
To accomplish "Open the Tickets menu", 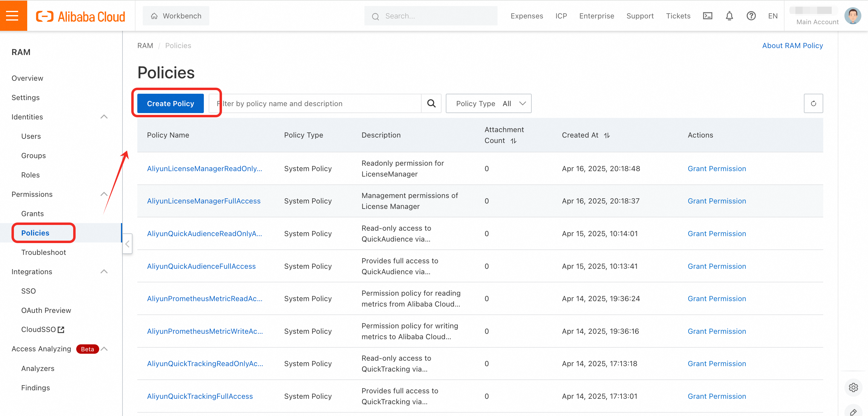I will [x=678, y=16].
